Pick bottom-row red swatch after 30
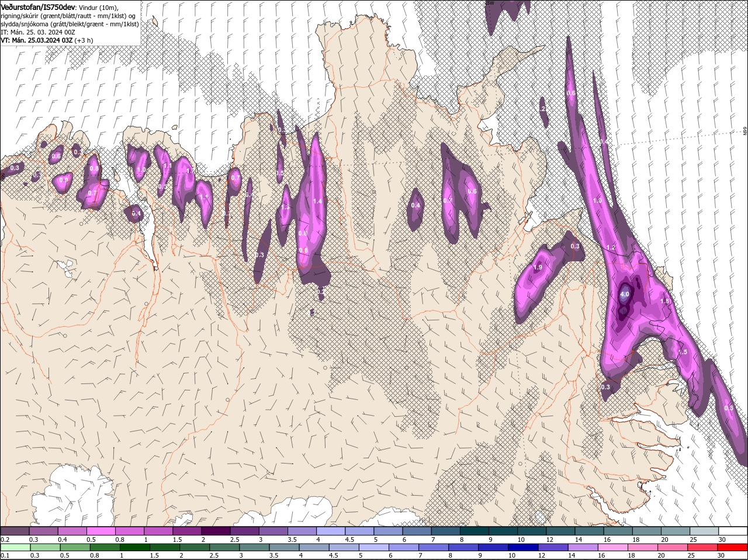The width and height of the screenshot is (748, 560). (733, 547)
